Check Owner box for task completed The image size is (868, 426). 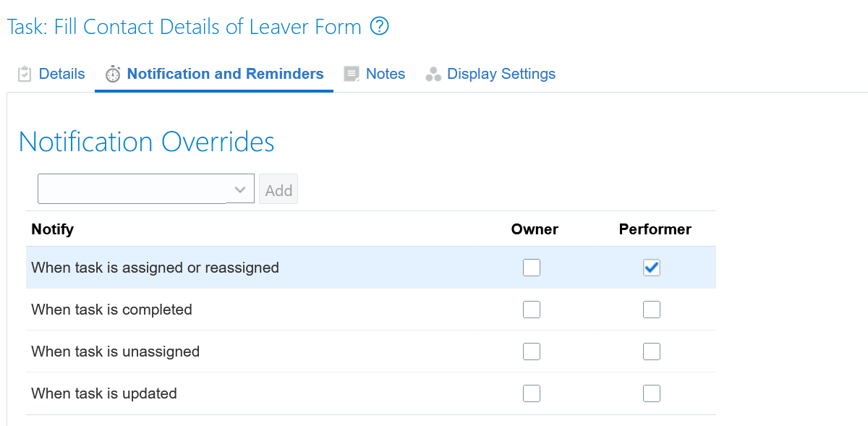pos(532,310)
